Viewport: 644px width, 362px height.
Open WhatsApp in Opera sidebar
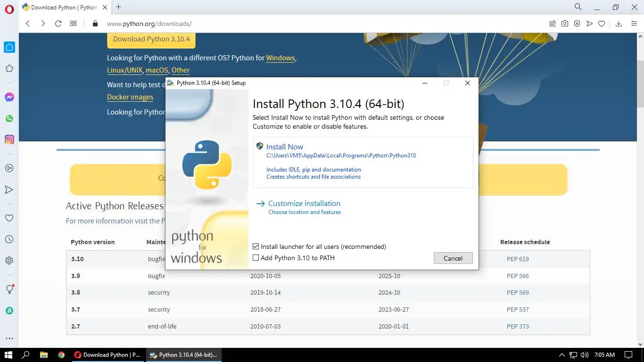point(9,118)
